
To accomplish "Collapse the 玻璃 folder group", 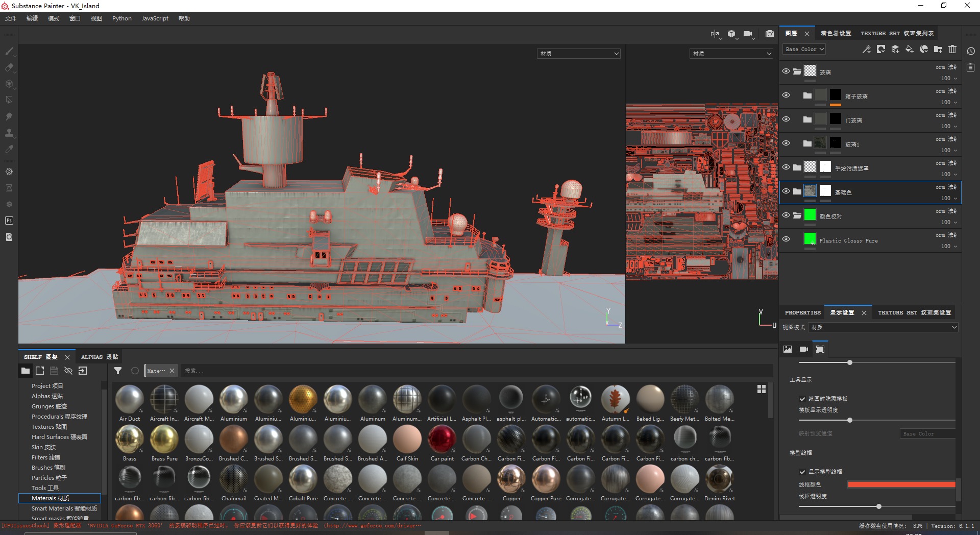I will (x=797, y=71).
